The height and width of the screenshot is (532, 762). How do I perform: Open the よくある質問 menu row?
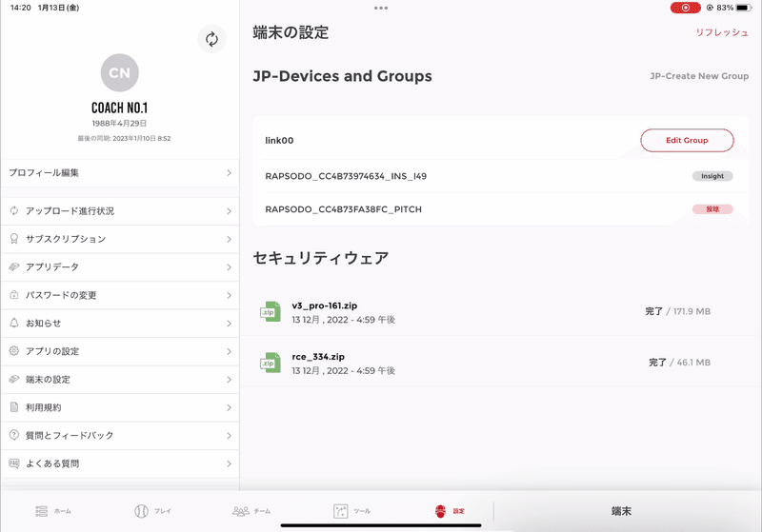[120, 463]
